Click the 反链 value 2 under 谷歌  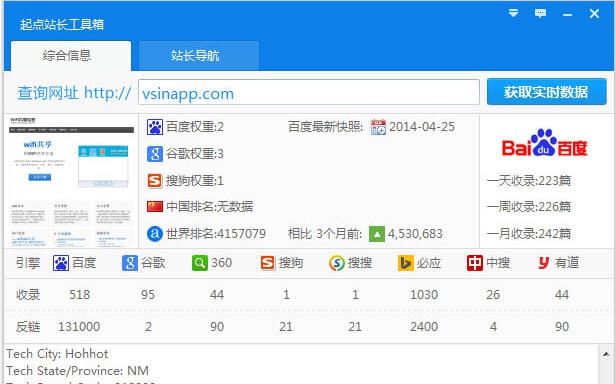tap(148, 326)
